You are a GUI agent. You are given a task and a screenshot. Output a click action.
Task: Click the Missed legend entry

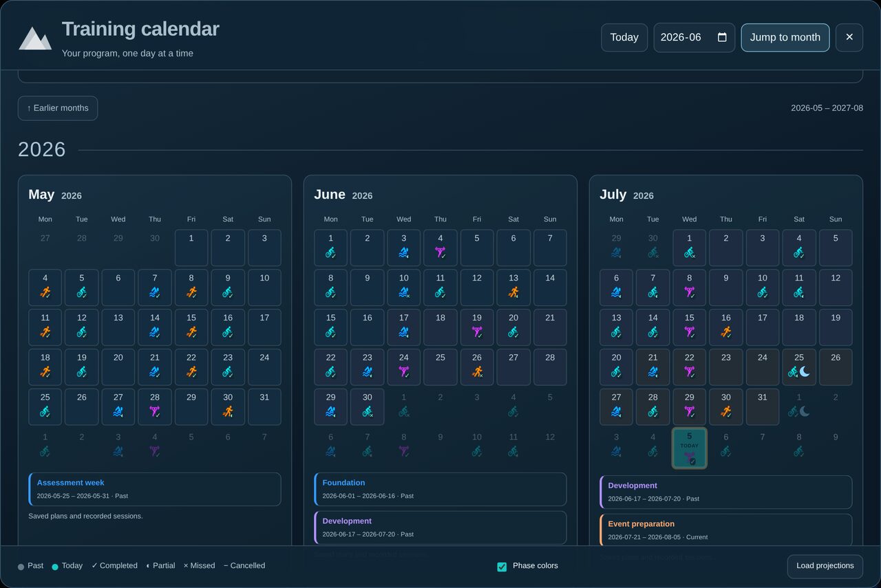[199, 566]
